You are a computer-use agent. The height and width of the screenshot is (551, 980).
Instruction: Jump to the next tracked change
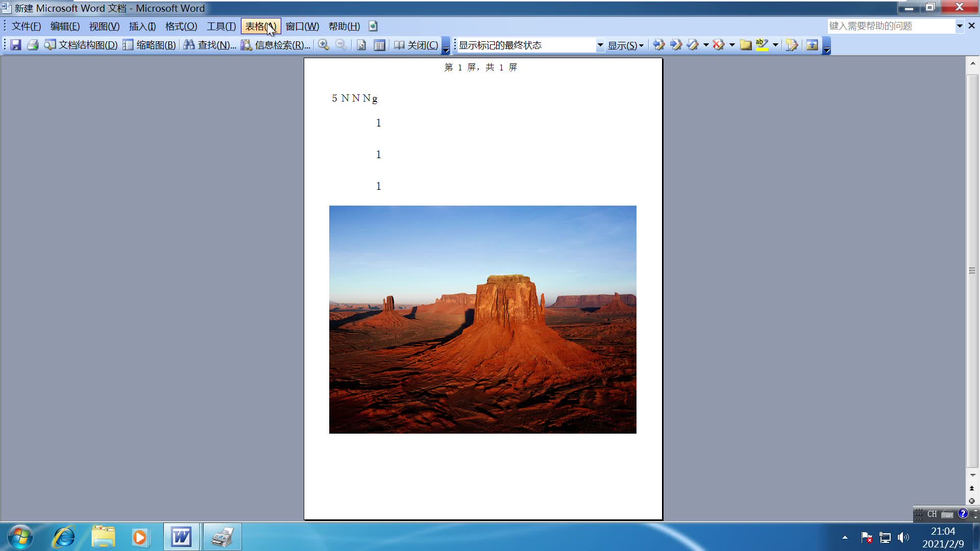point(676,45)
